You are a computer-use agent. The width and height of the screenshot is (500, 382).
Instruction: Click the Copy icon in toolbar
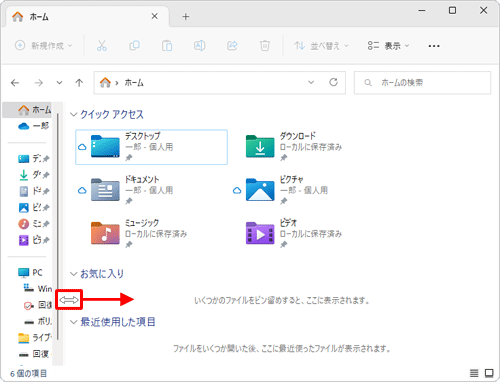point(134,45)
